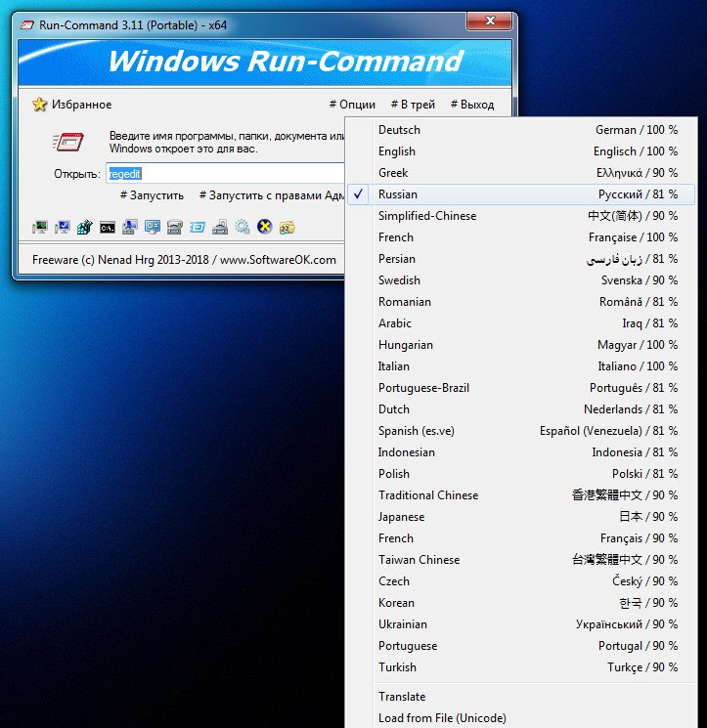Click # В трей to minimize to tray

point(413,105)
